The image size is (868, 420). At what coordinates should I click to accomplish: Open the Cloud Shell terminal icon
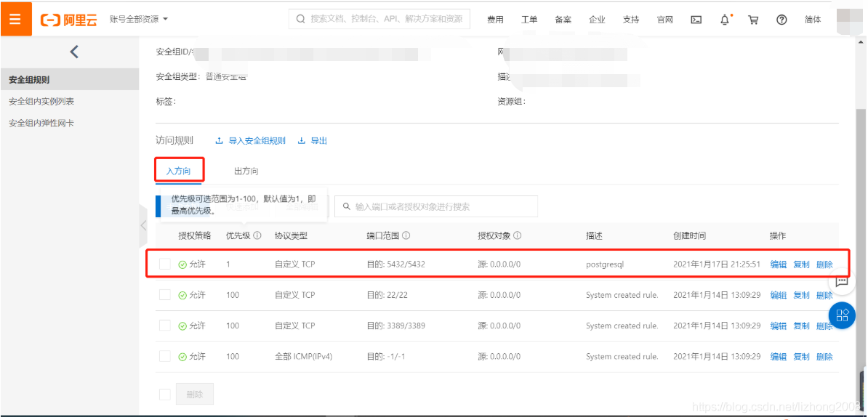click(x=696, y=20)
